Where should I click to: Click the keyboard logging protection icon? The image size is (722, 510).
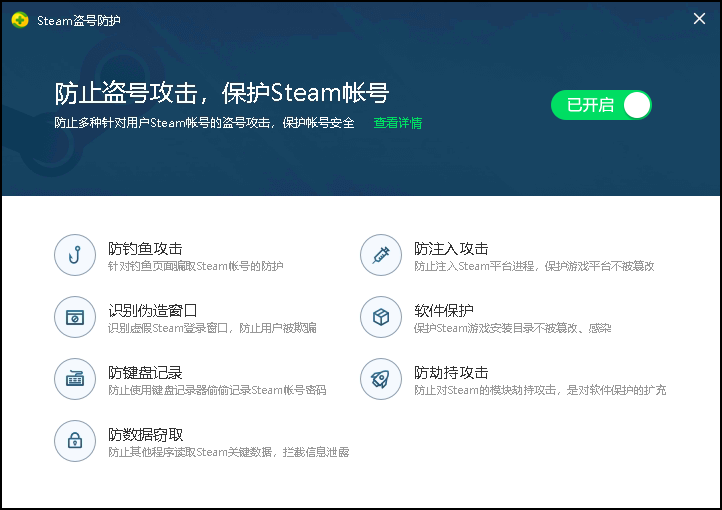[75, 379]
